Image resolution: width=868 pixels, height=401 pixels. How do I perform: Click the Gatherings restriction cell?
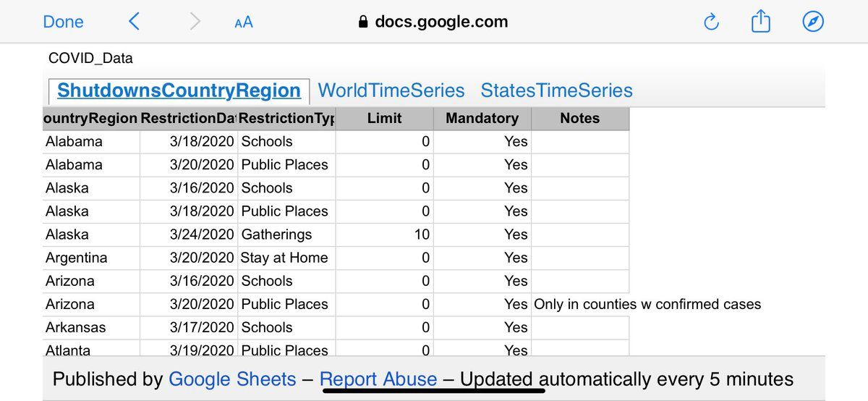[276, 235]
